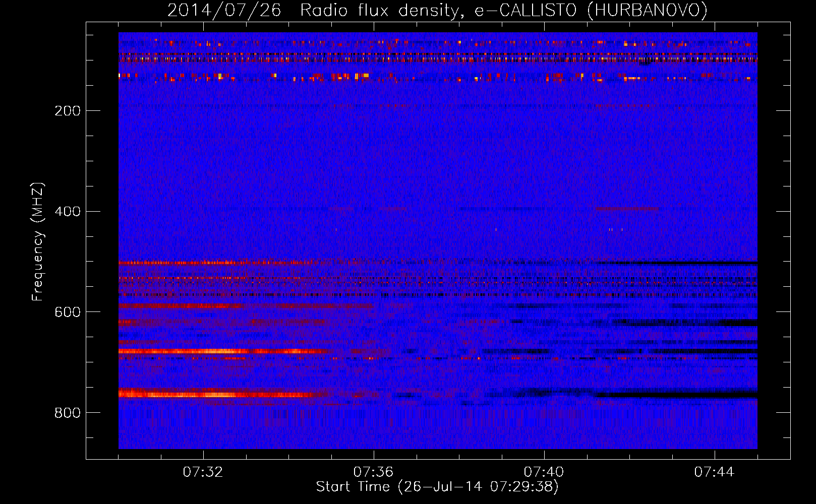Click the "800" frequency tick label
The image size is (816, 504).
(x=68, y=413)
